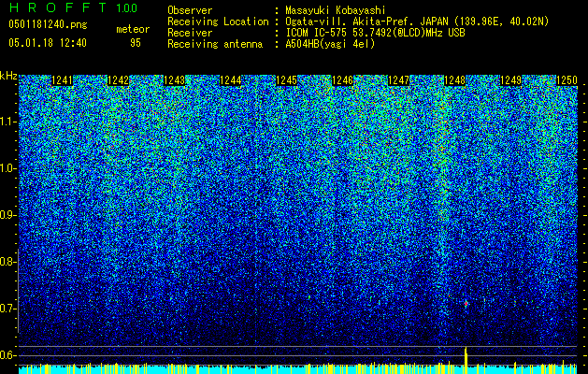
Task: Click the kHz axis unit label
Action: pyautogui.click(x=8, y=76)
